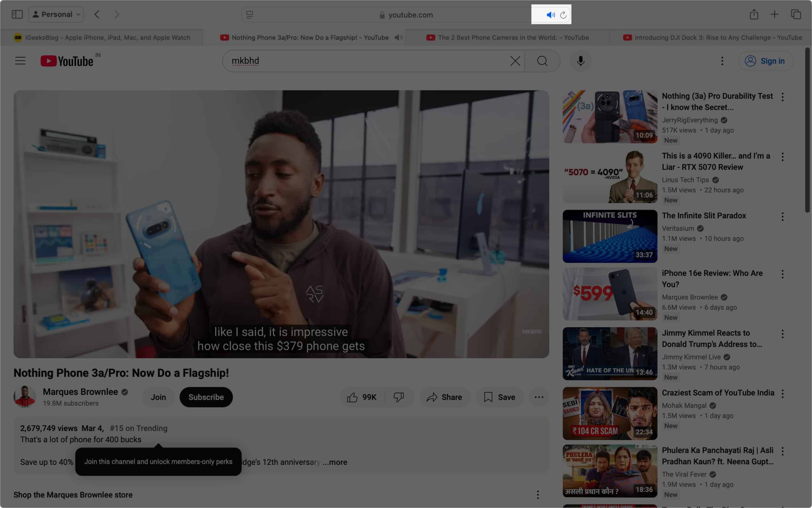Share the video
The height and width of the screenshot is (508, 812).
(x=444, y=397)
